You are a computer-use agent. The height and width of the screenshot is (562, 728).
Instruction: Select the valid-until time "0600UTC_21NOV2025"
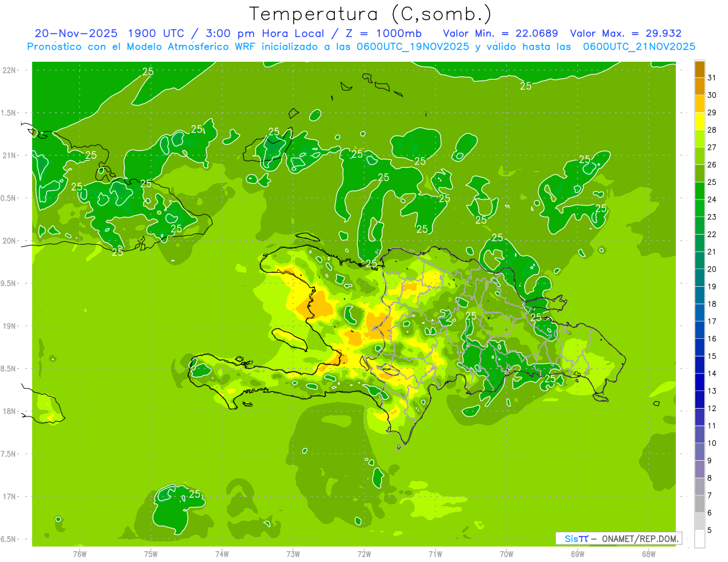click(x=639, y=47)
